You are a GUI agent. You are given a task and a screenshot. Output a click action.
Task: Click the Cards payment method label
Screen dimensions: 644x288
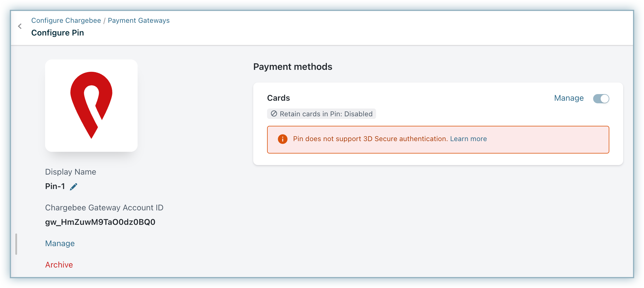tap(278, 98)
